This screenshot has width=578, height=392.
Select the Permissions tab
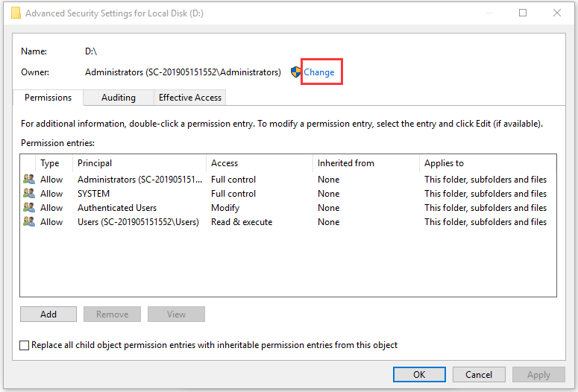click(48, 98)
